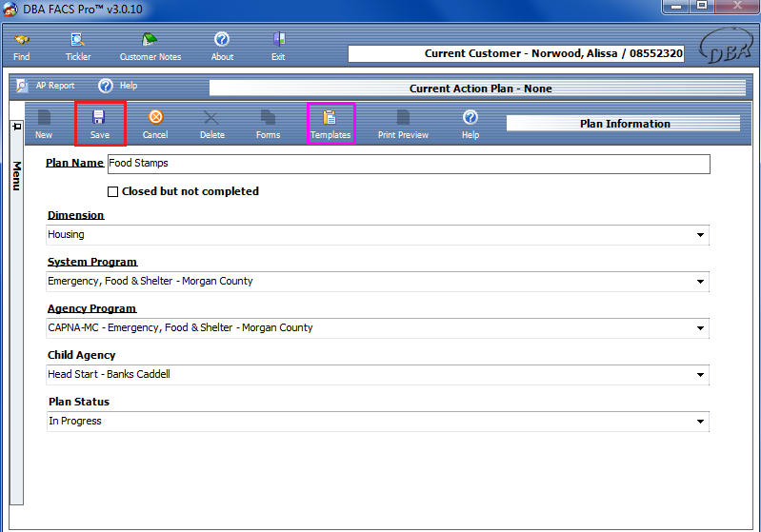
Task: Toggle the side Menu pin
Action: point(16,127)
